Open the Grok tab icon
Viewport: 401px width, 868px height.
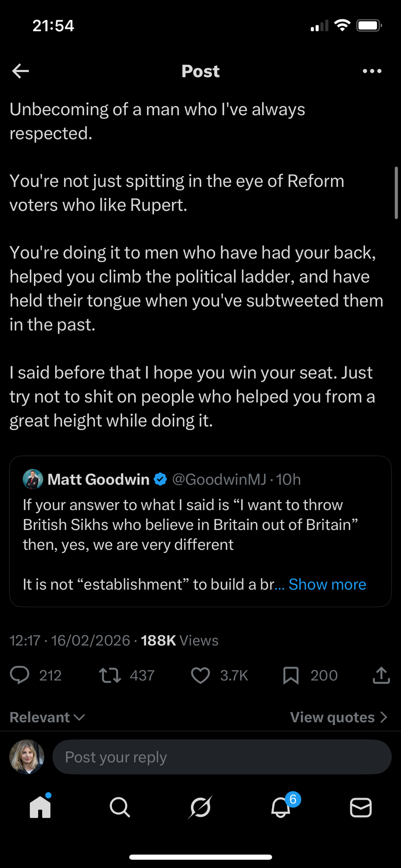tap(200, 807)
